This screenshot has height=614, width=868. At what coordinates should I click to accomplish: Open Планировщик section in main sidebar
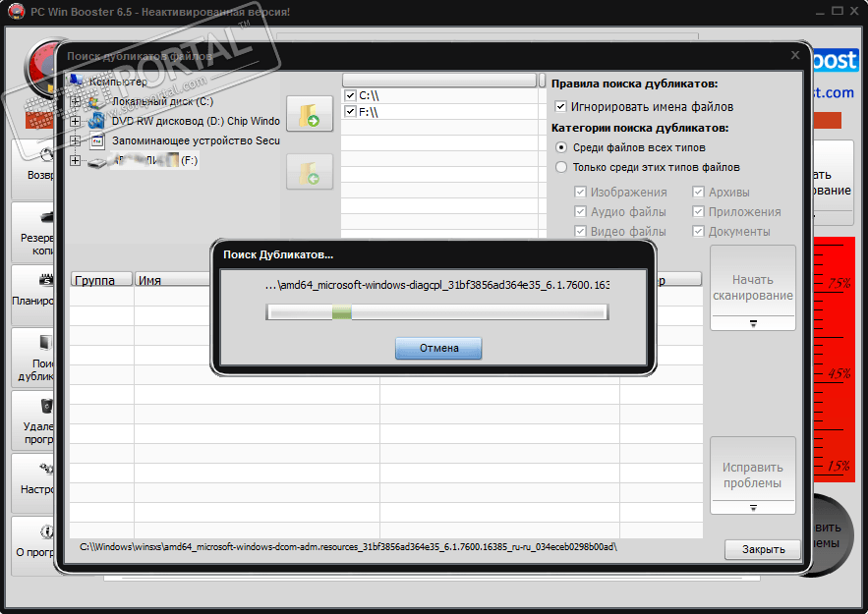pos(33,295)
